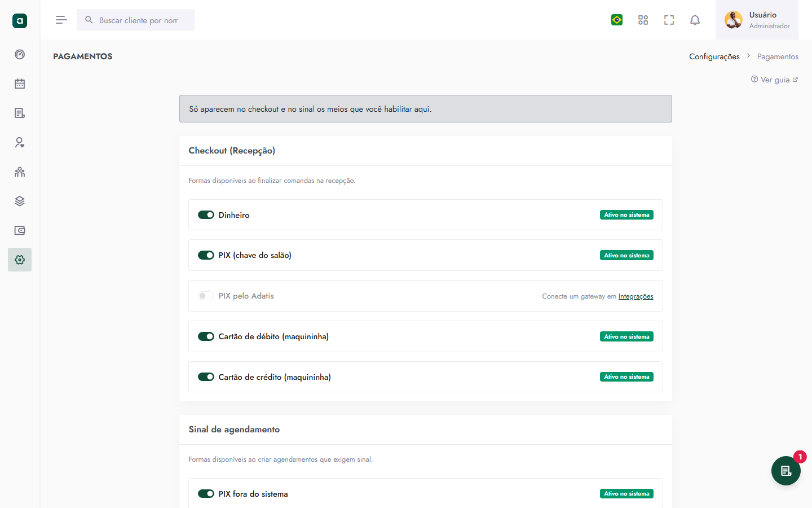Click Ativo no sistema badge for Cartão de crédito
The height and width of the screenshot is (508, 812).
pos(626,377)
